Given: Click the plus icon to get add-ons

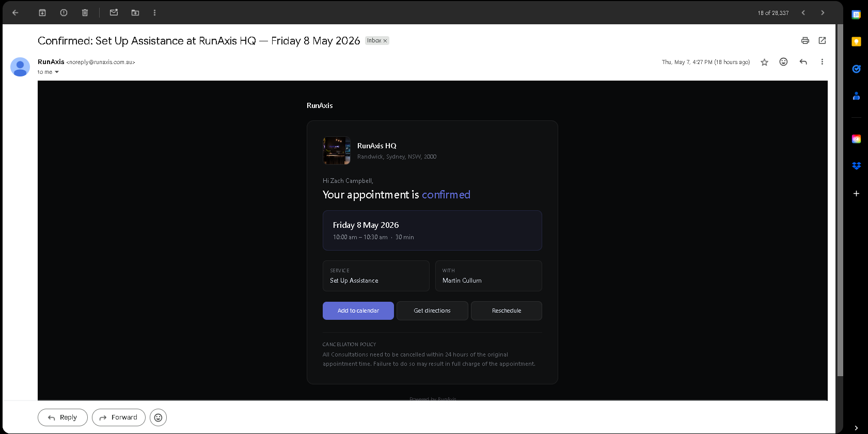Looking at the screenshot, I should (x=856, y=194).
